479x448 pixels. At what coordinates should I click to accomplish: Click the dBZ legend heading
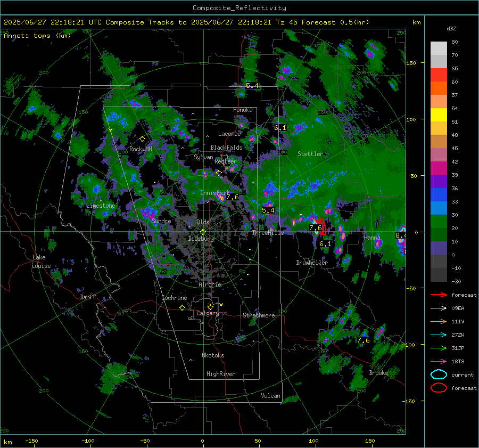[451, 29]
